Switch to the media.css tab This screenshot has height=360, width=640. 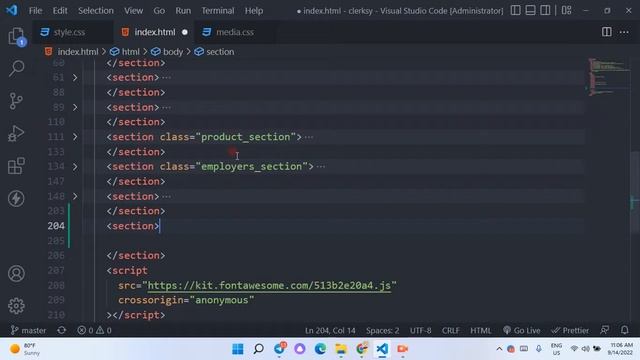[235, 32]
